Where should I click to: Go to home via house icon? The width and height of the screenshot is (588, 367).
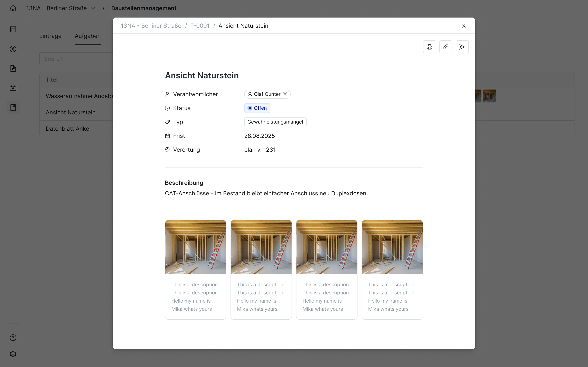[13, 8]
